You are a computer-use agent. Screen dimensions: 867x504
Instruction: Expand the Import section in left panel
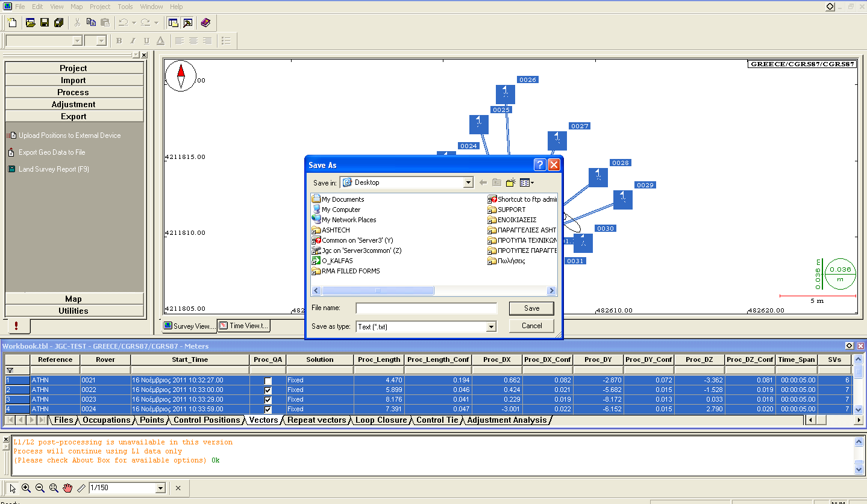tap(74, 80)
